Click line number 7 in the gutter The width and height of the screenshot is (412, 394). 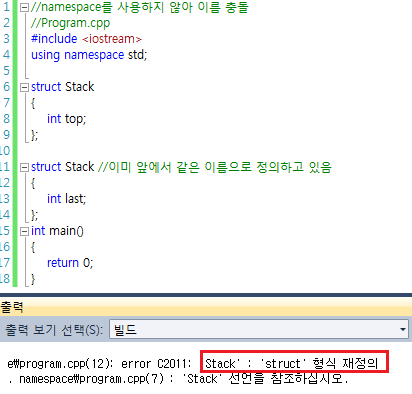[x=7, y=103]
